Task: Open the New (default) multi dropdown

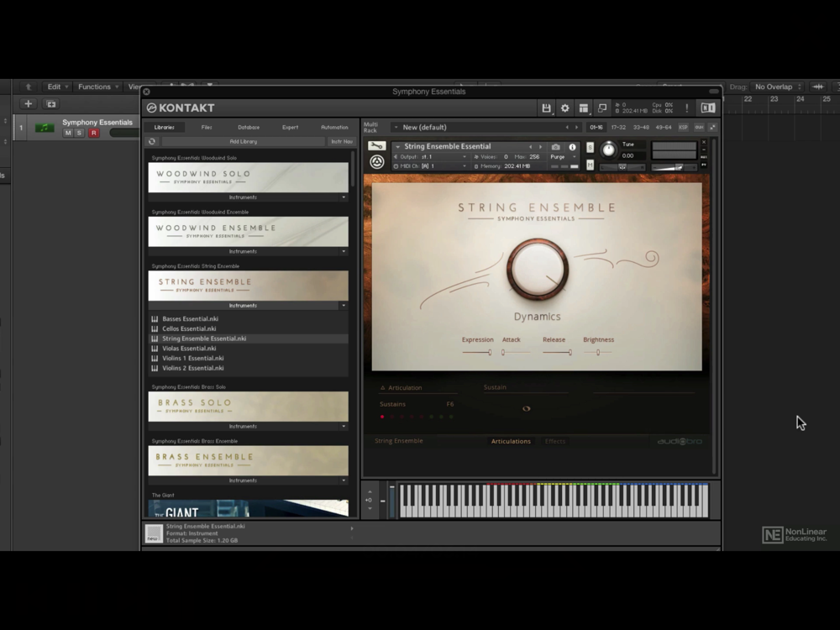Action: (396, 128)
